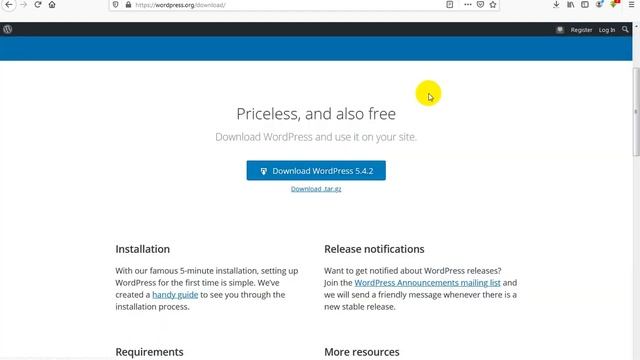This screenshot has width=640, height=360.
Task: Open the Firefox hamburger menu
Action: [631, 5]
